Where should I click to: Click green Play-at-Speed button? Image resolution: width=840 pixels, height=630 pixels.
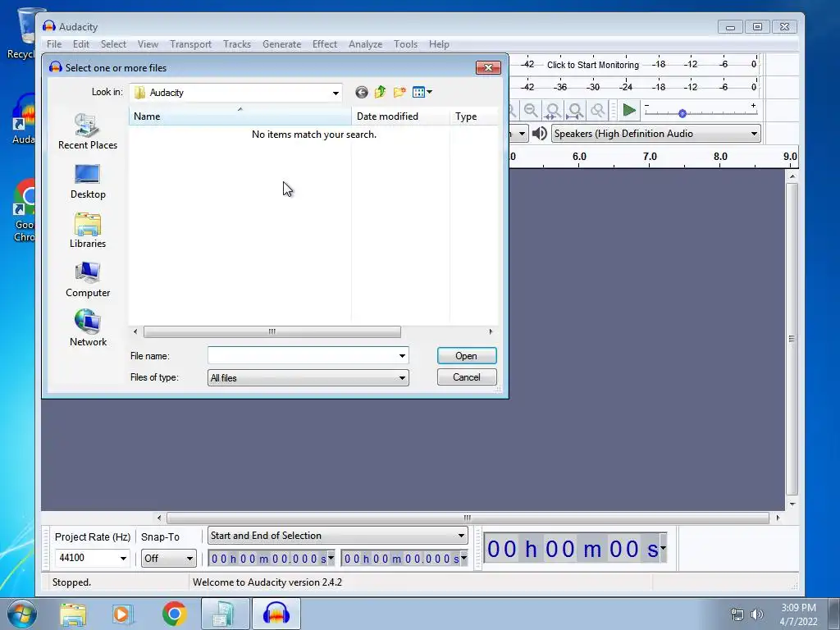[629, 111]
